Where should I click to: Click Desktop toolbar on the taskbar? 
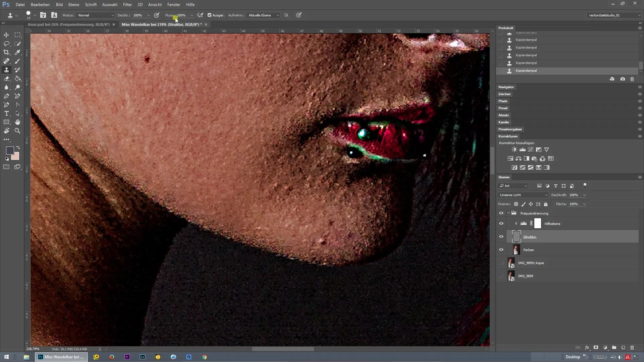click(573, 357)
